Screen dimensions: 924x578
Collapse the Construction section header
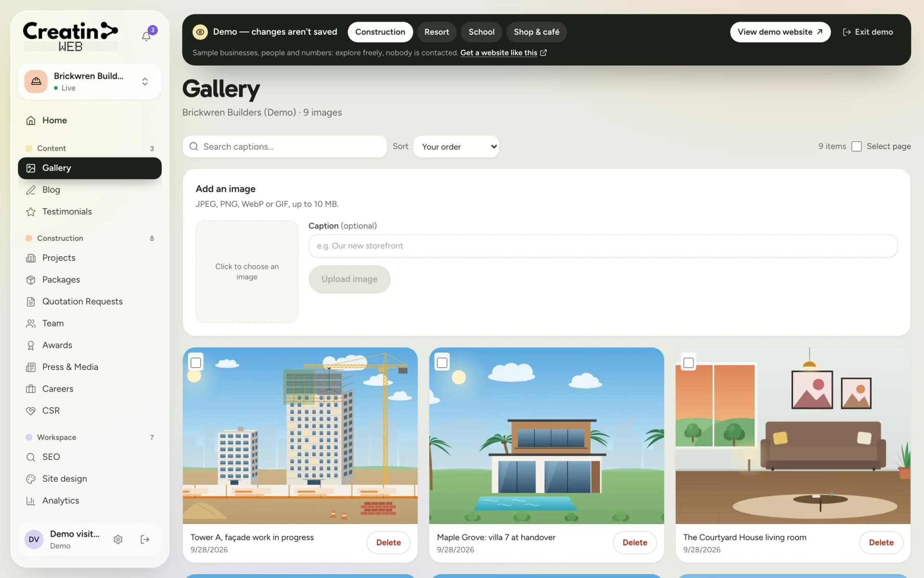(90, 238)
